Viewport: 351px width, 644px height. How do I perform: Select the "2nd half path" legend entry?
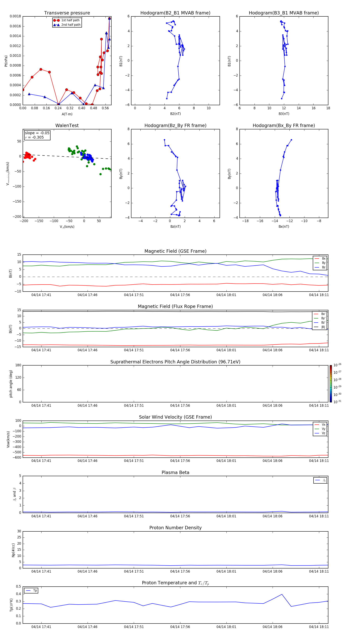[x=67, y=25]
